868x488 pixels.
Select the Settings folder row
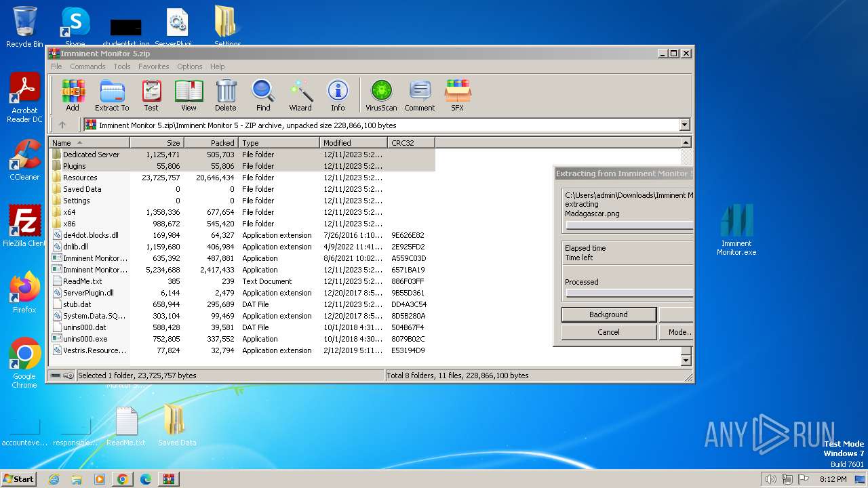pyautogui.click(x=241, y=201)
